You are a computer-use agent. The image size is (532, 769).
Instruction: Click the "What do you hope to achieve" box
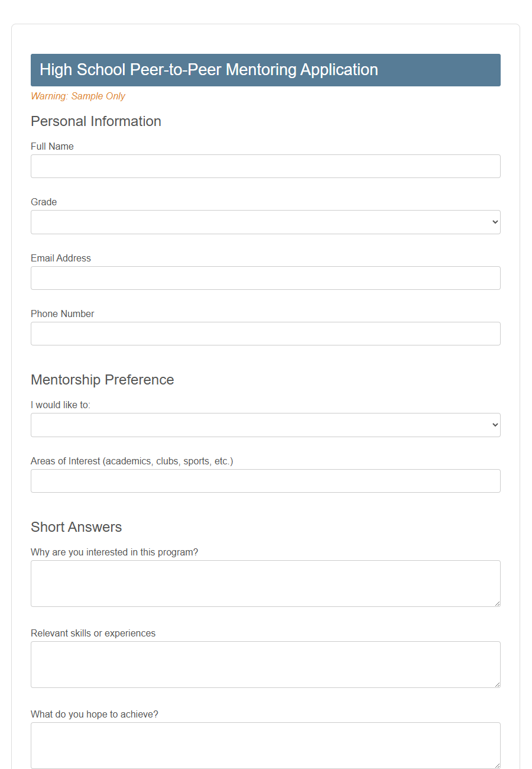tap(265, 744)
